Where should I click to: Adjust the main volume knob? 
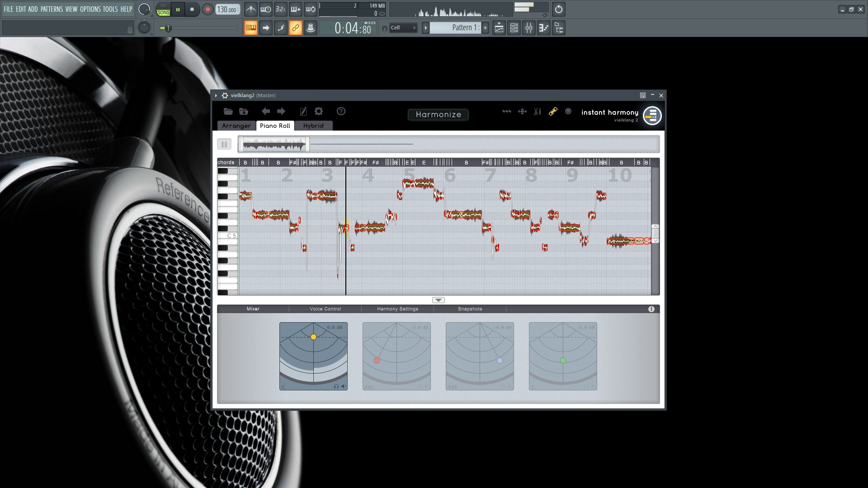[144, 9]
